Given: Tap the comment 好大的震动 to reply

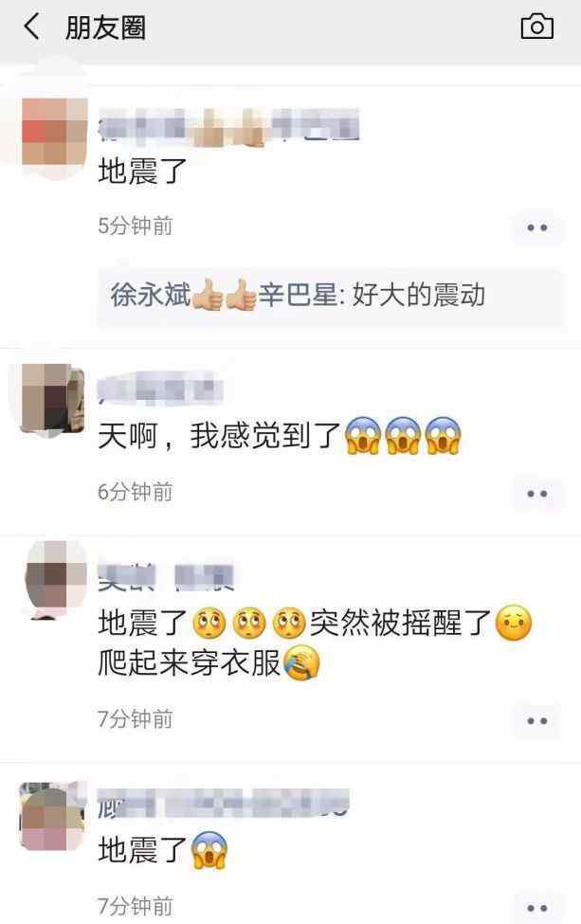Looking at the screenshot, I should [418, 296].
